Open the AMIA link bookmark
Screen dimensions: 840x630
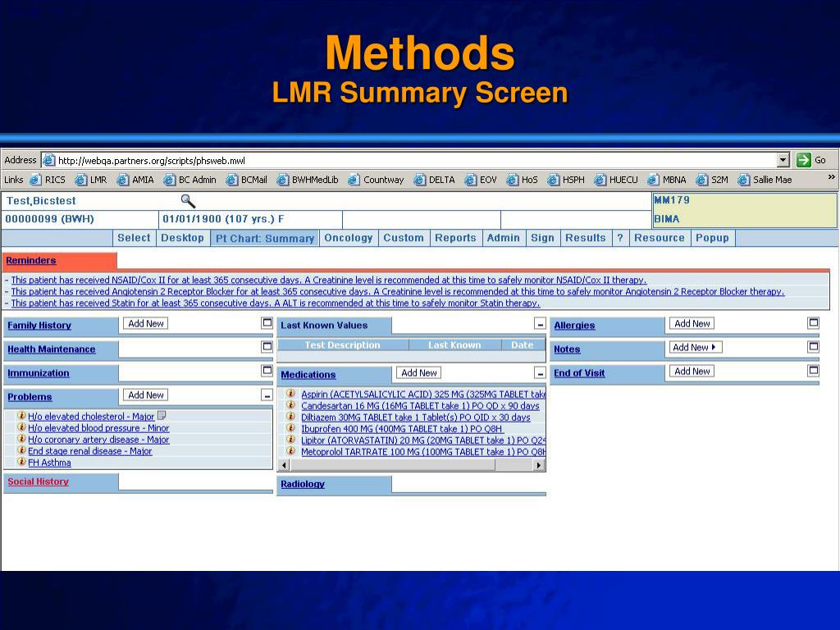click(135, 180)
